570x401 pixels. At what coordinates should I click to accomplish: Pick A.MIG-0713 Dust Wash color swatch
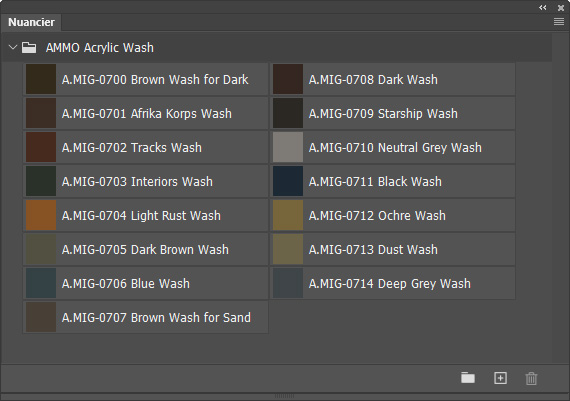point(288,249)
